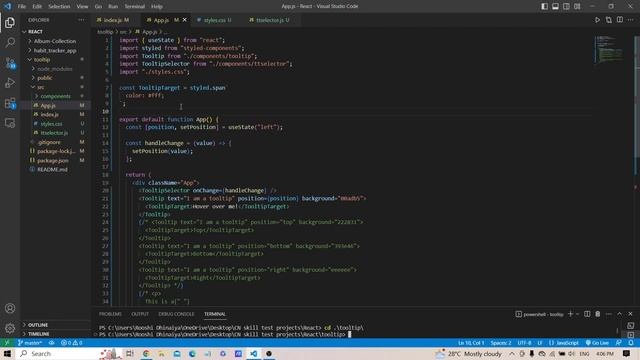Open Explorer views and more actions ellipsis
640x360 pixels.
tap(82, 20)
